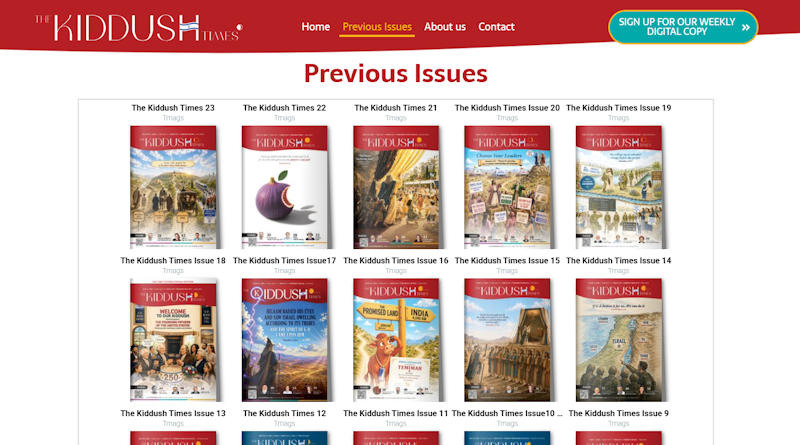800x445 pixels.
Task: Open cover of The Kiddush Times 21
Action: point(396,187)
